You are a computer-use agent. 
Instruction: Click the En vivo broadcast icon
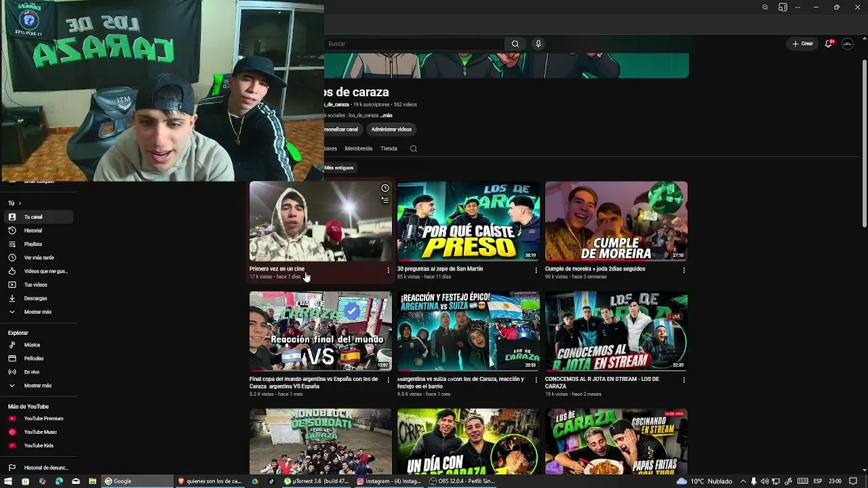coord(12,372)
